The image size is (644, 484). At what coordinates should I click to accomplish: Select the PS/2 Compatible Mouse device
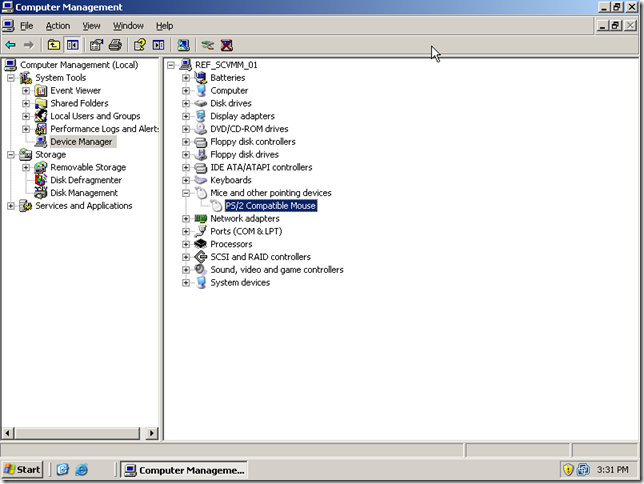coord(271,205)
